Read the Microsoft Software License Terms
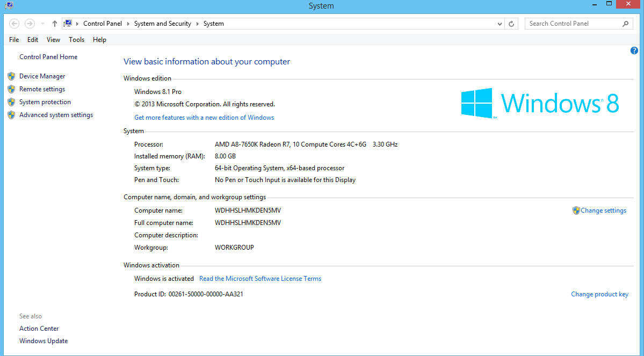Screen dimensions: 644x356 (260, 279)
